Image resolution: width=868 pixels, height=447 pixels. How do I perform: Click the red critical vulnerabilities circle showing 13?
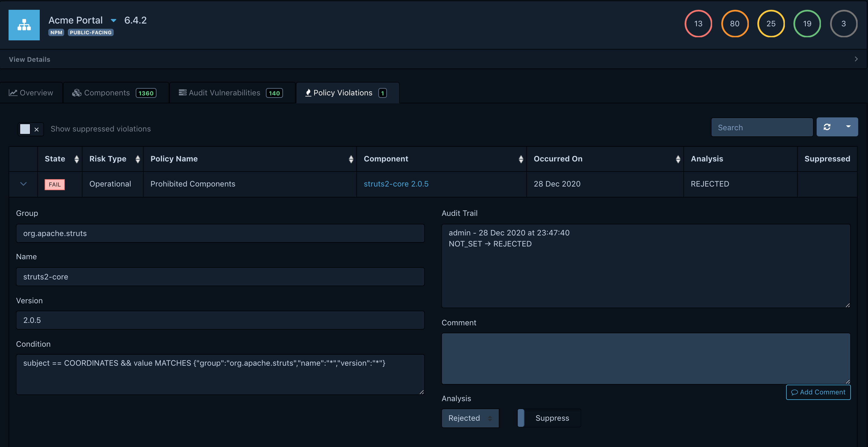click(698, 24)
